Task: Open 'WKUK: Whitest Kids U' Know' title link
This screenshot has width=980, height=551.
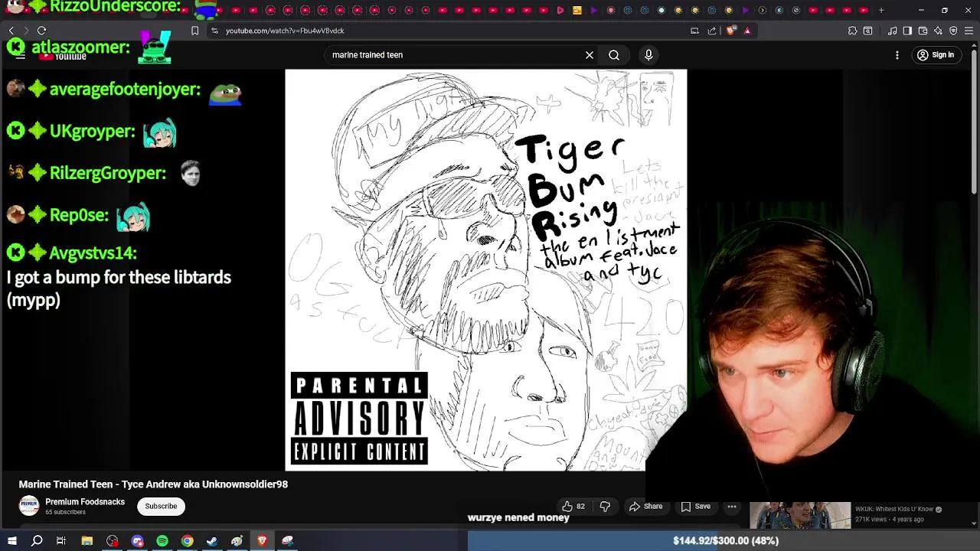Action: tap(895, 509)
